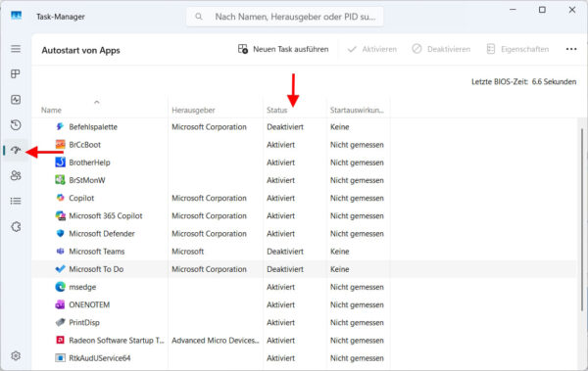588x371 pixels.
Task: Click the Copilot app icon
Action: pyautogui.click(x=60, y=198)
